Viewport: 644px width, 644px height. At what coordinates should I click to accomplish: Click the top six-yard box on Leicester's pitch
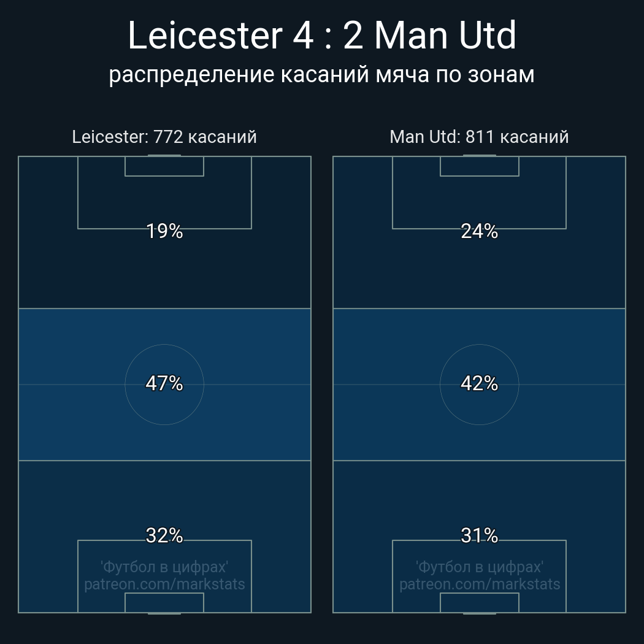[164, 166]
